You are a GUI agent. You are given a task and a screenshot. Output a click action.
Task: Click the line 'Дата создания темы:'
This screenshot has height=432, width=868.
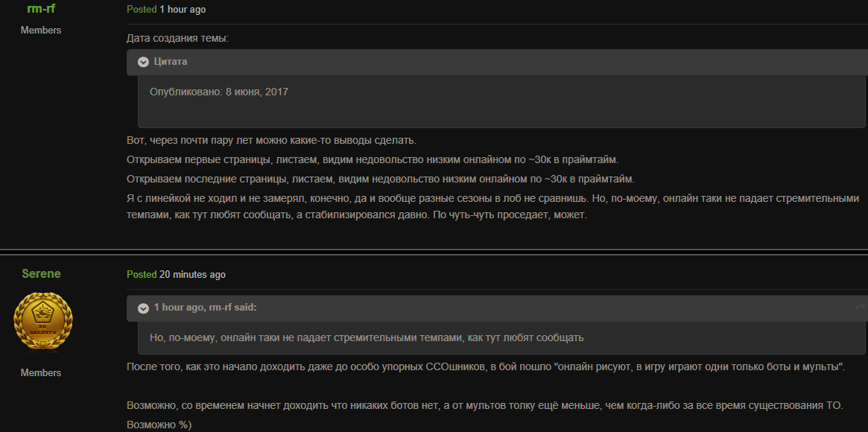(x=177, y=38)
